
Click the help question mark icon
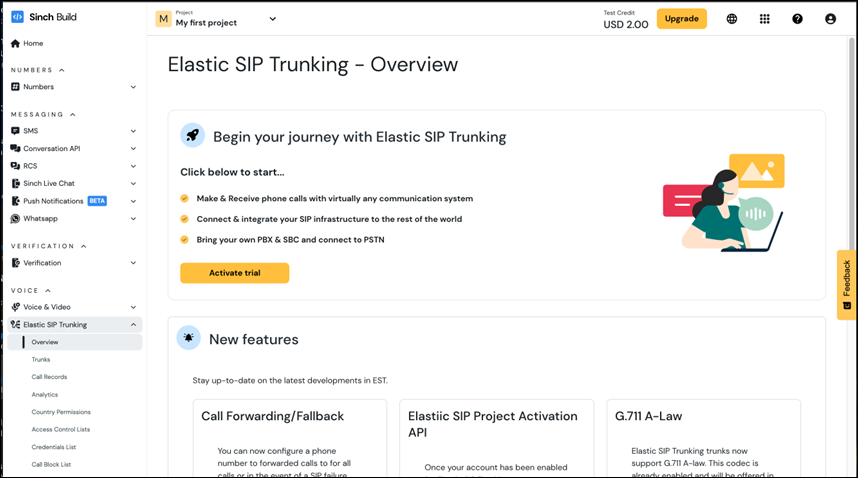(x=797, y=19)
